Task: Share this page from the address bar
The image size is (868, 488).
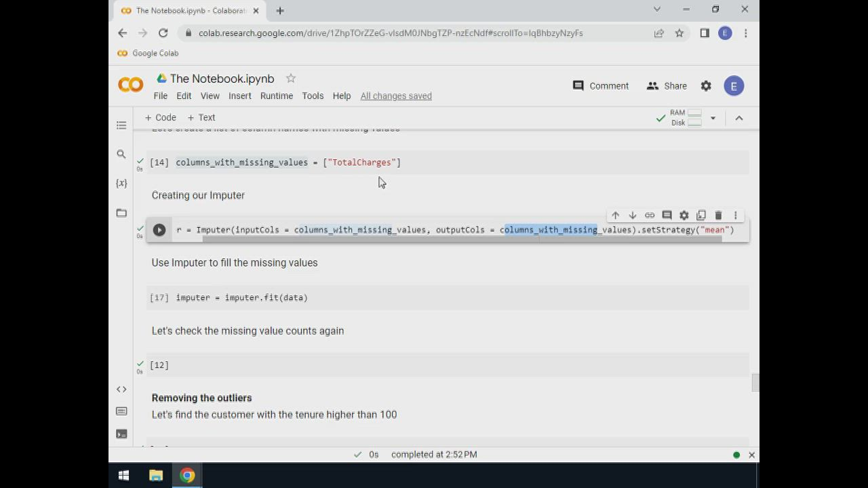Action: coord(659,33)
